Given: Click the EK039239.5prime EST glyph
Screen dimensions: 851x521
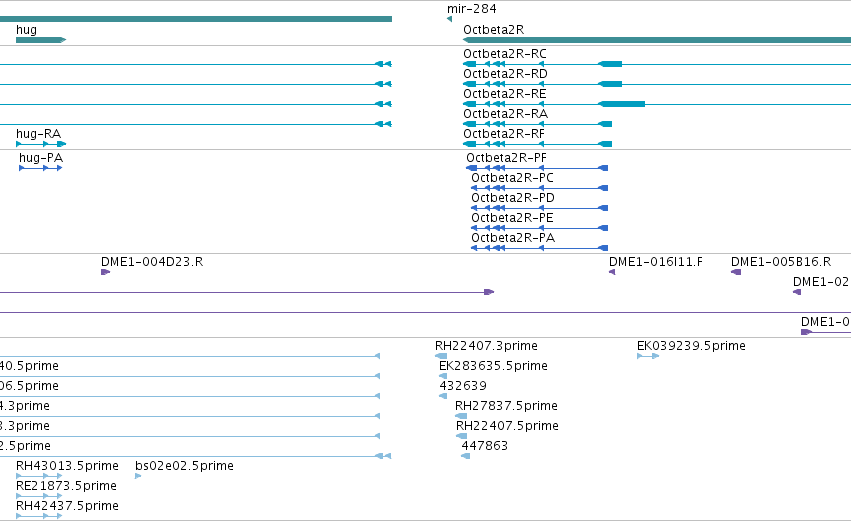Looking at the screenshot, I should pos(648,356).
